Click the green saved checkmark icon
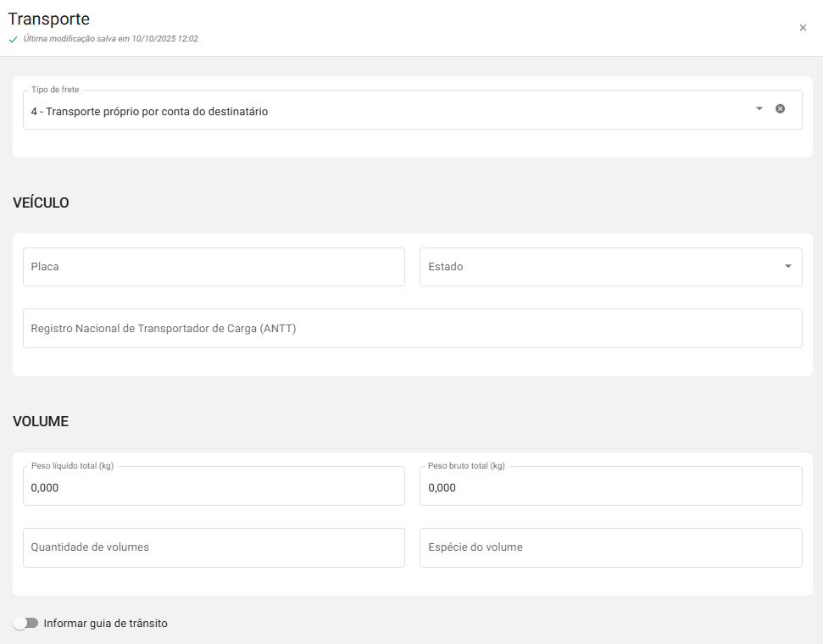The image size is (823, 644). pos(13,39)
